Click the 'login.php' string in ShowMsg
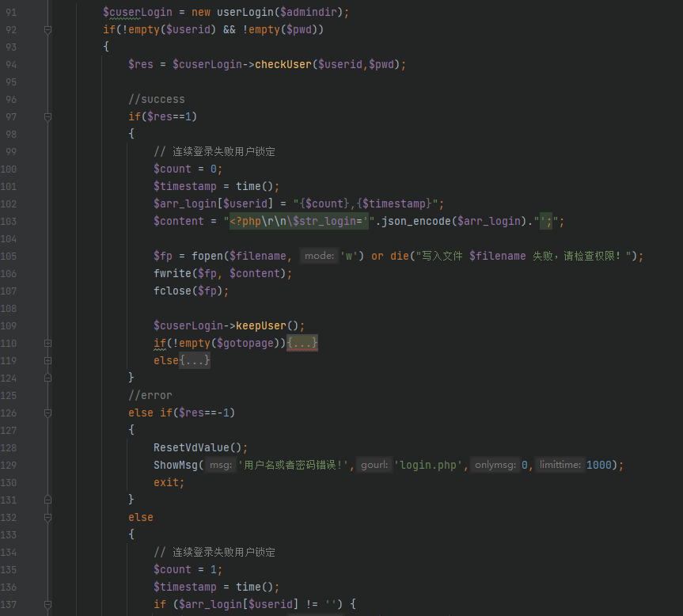Viewport: 683px width, 616px height. pos(427,465)
